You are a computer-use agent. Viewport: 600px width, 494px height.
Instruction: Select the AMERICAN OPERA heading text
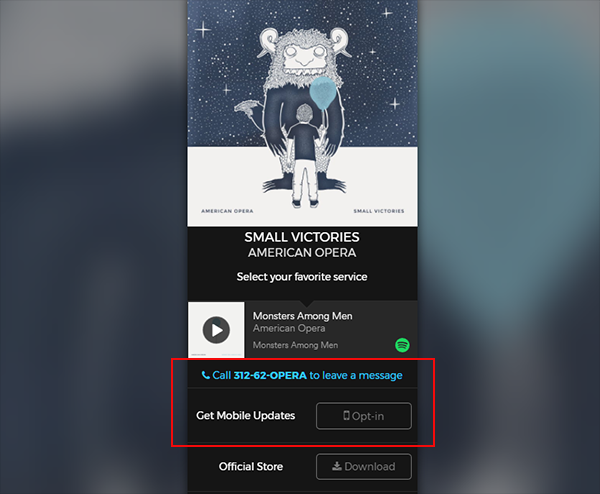[x=302, y=253]
